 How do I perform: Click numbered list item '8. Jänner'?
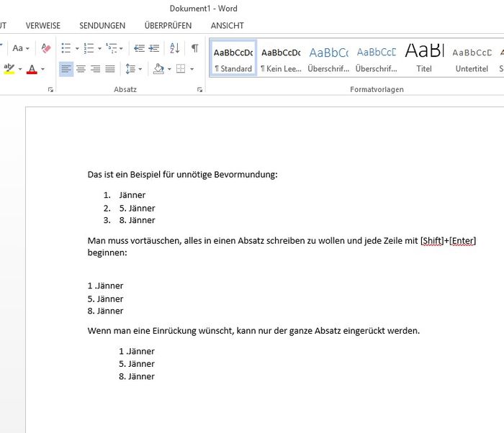click(x=137, y=220)
